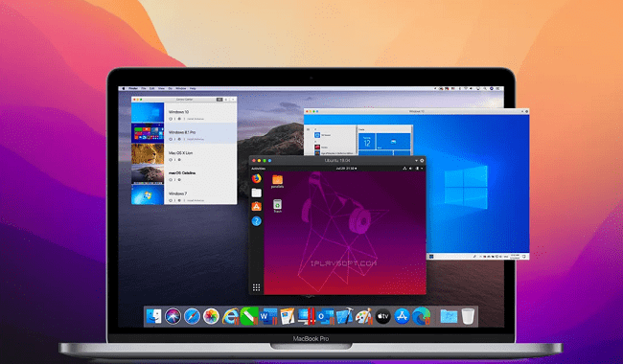Click Activities in Ubuntu top bar
This screenshot has width=623, height=364.
(258, 169)
